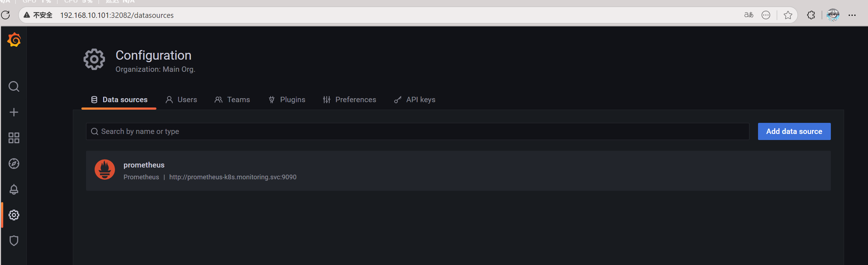Switch to the Users tab
This screenshot has width=868, height=265.
point(181,100)
